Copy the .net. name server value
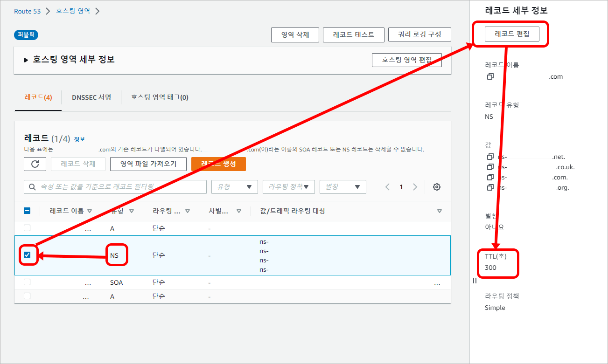This screenshot has width=608, height=364. coord(490,157)
